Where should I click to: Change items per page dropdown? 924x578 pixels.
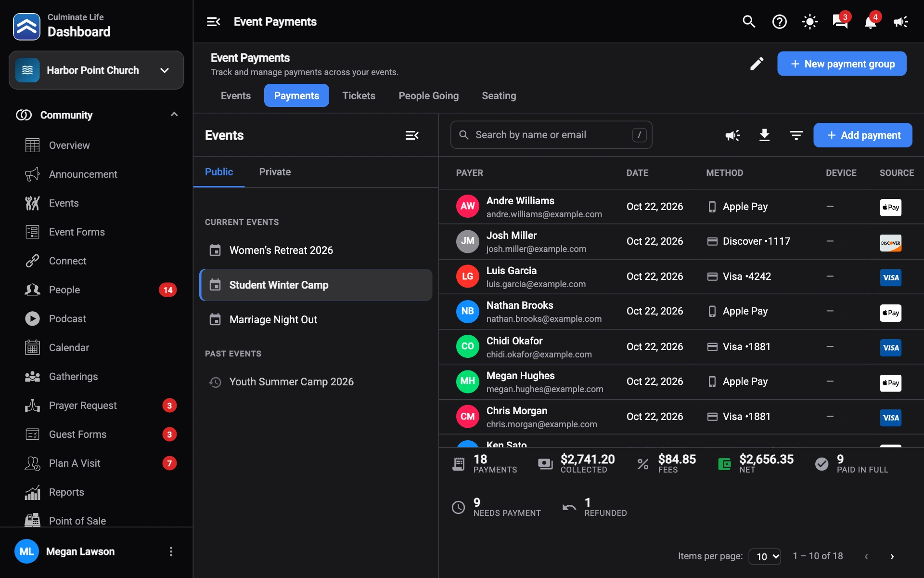(765, 556)
